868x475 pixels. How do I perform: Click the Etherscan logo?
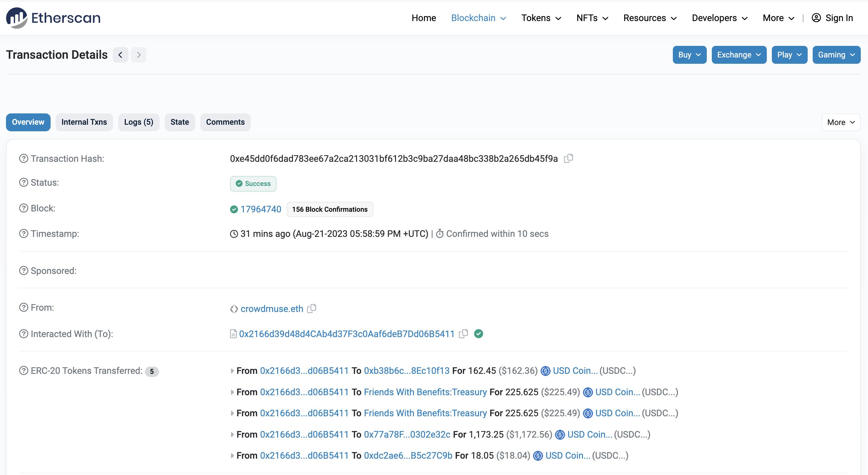click(53, 18)
